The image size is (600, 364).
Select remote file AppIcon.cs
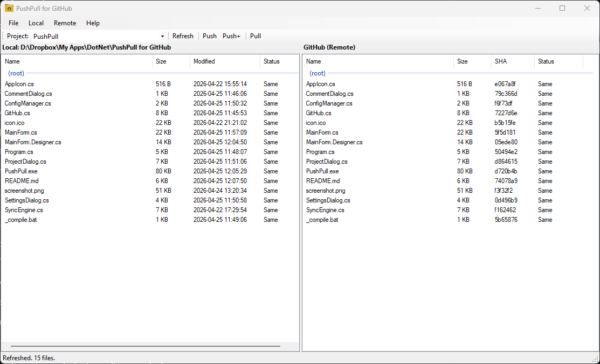(x=321, y=84)
